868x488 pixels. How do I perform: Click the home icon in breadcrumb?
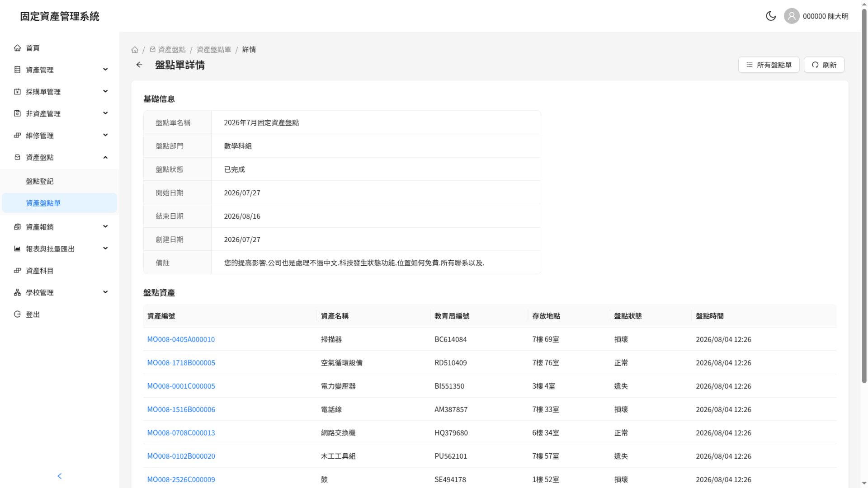(x=135, y=50)
